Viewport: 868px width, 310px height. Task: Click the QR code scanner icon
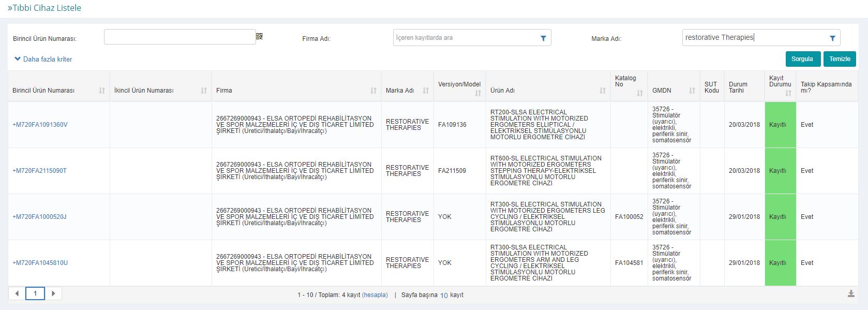(259, 36)
